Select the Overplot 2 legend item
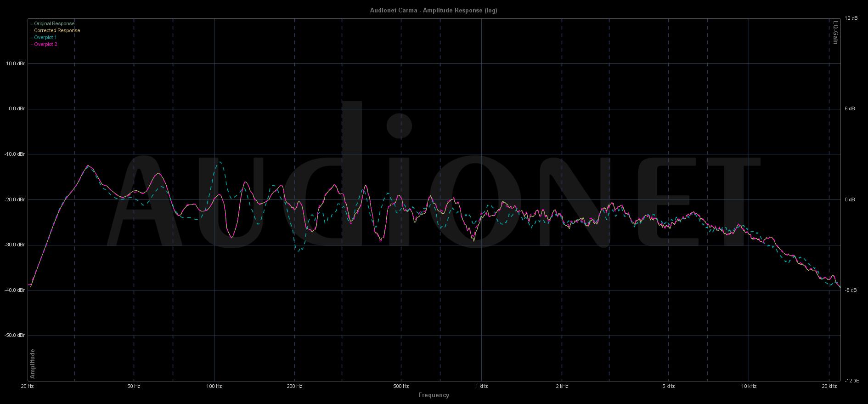This screenshot has height=404, width=868. coord(45,44)
